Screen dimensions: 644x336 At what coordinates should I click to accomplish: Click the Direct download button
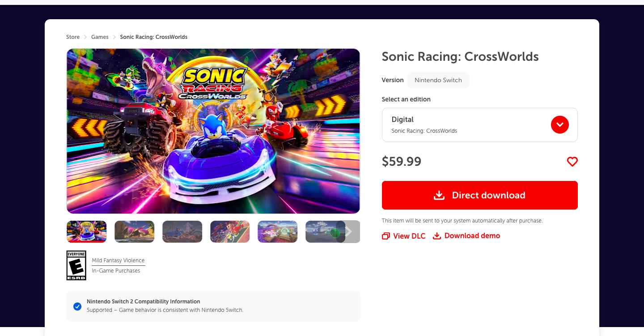coord(479,195)
